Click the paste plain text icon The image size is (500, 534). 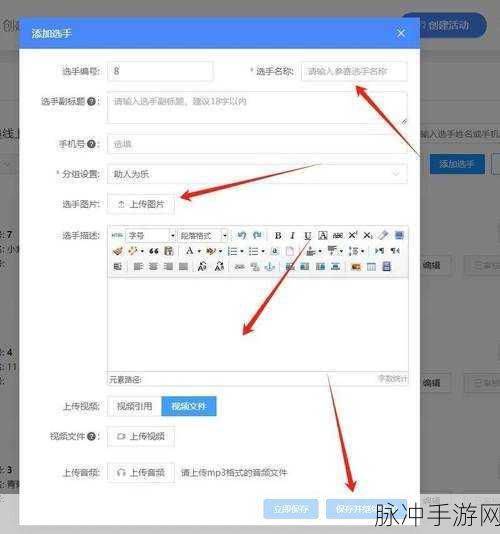169,251
